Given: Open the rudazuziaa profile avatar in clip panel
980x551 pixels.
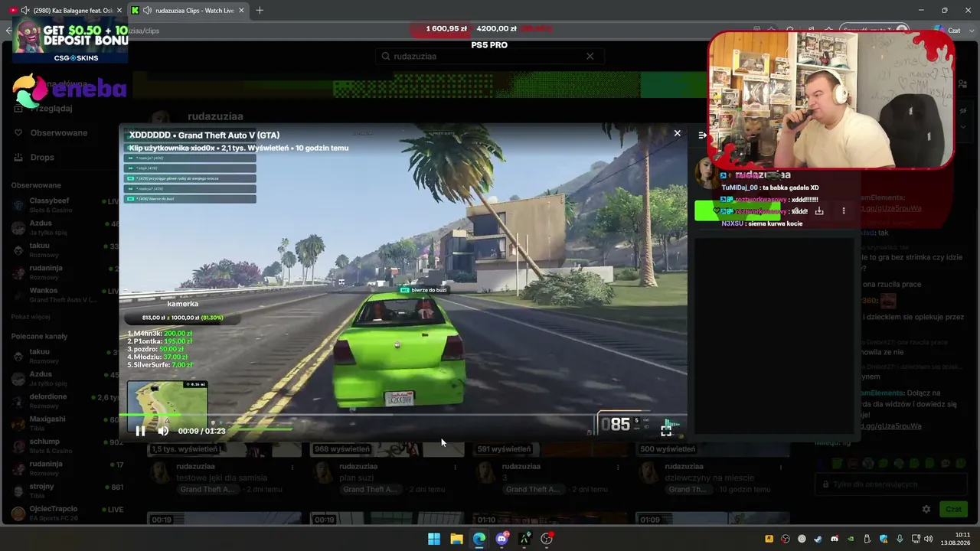Looking at the screenshot, I should 706,174.
